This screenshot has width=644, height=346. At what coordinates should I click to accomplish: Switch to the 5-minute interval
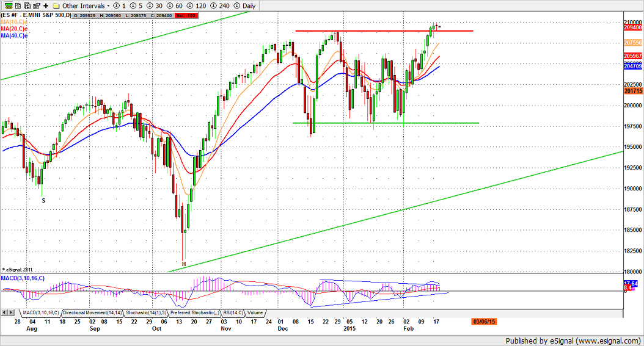[x=137, y=5]
